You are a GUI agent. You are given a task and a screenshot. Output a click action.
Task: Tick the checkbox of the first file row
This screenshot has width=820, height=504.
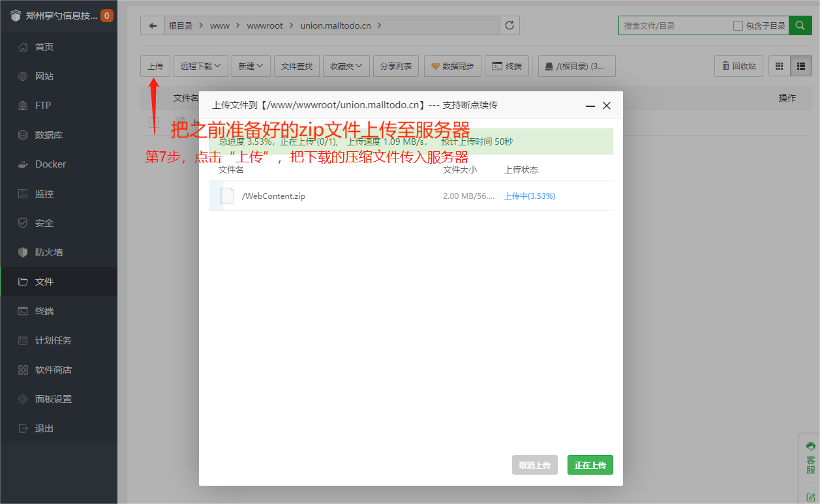pyautogui.click(x=154, y=122)
